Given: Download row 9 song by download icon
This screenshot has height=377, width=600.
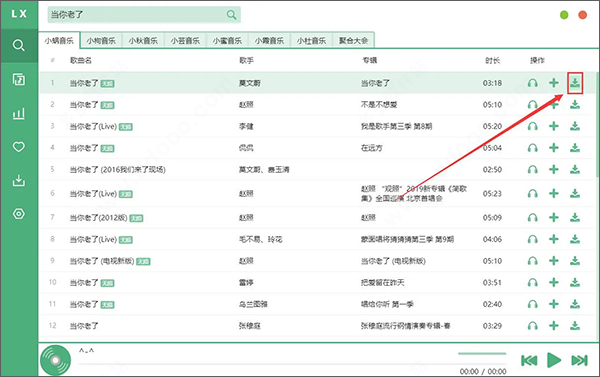Looking at the screenshot, I should 575,261.
